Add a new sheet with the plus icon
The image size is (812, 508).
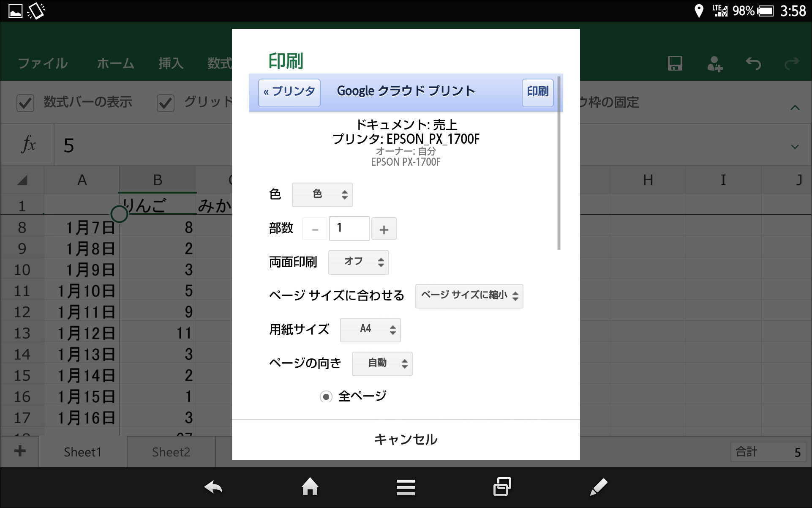click(19, 451)
